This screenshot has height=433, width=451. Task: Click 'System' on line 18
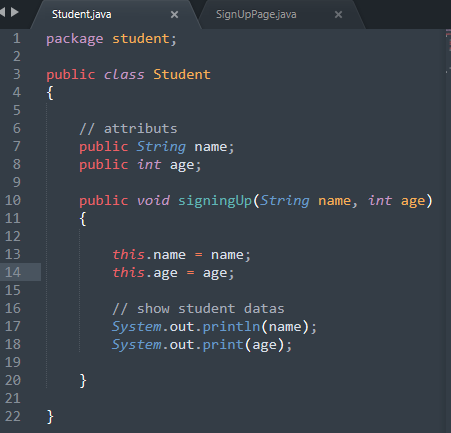tap(137, 345)
